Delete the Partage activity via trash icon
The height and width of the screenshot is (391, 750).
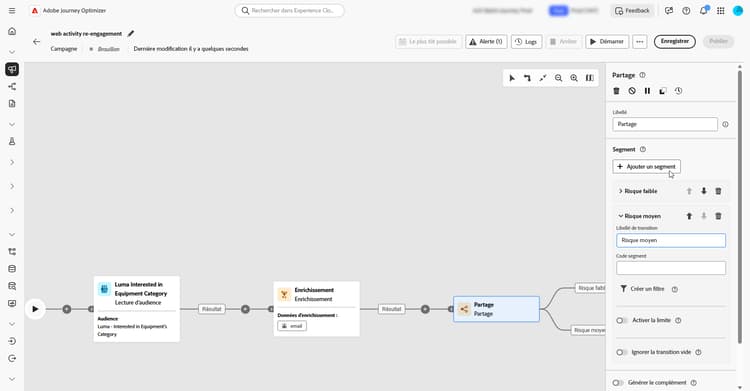click(x=617, y=91)
